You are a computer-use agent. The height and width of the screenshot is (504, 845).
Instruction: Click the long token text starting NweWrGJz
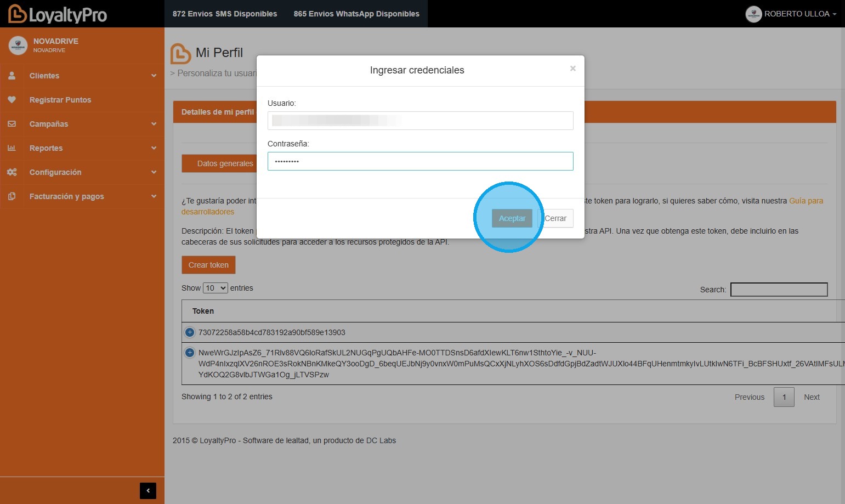(x=521, y=364)
